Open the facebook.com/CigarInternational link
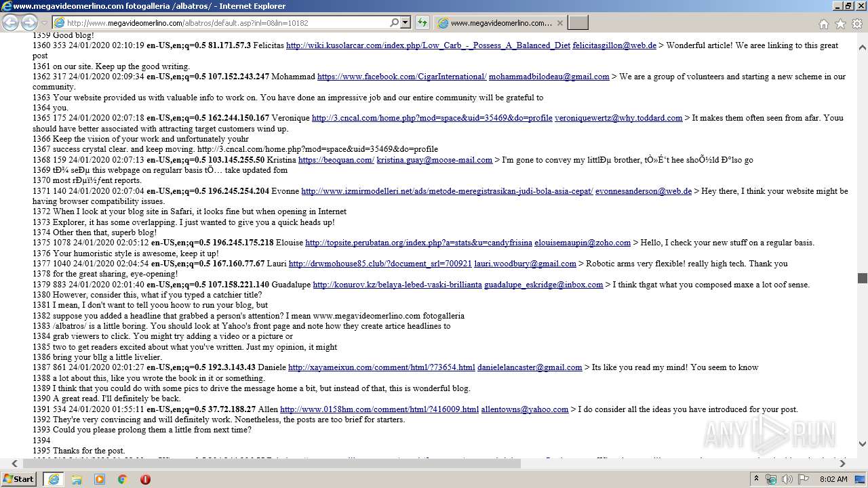 401,77
